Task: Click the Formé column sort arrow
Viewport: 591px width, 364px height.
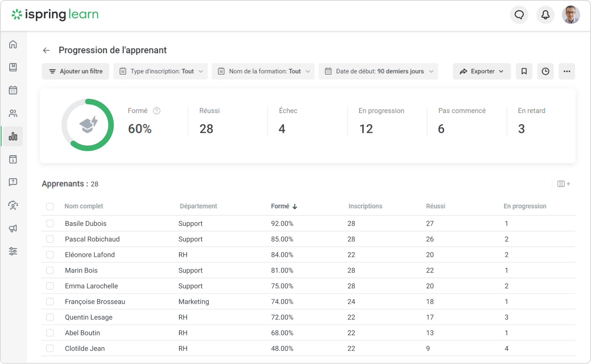Action: click(295, 206)
